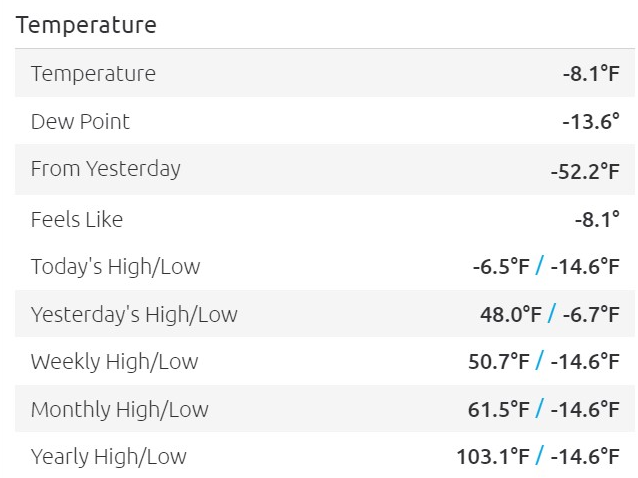This screenshot has width=638, height=478.
Task: Select today's high of -6.5°F
Action: point(501,266)
